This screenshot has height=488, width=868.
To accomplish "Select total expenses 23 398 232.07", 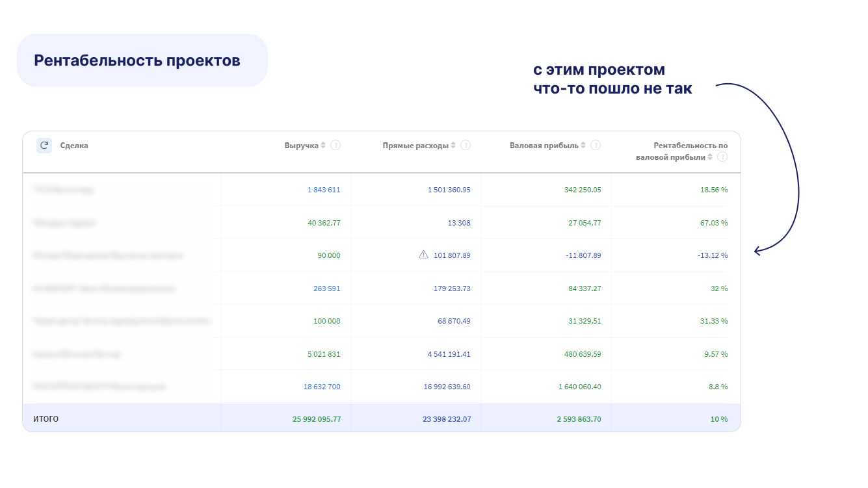I will [447, 419].
